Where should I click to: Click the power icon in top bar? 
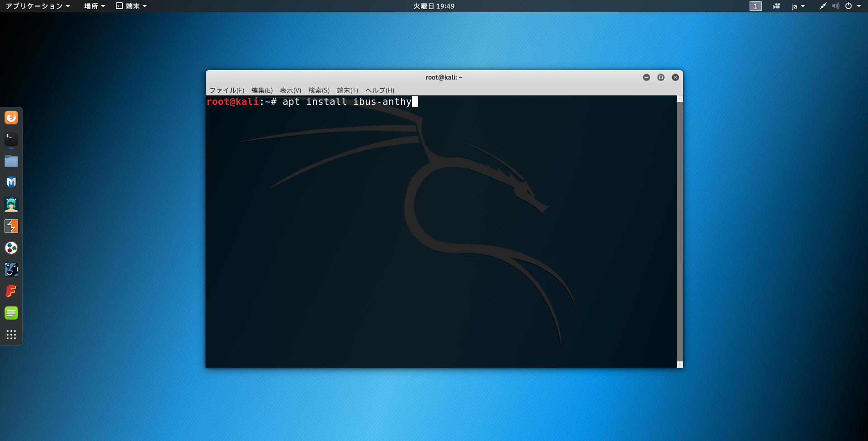coord(849,6)
